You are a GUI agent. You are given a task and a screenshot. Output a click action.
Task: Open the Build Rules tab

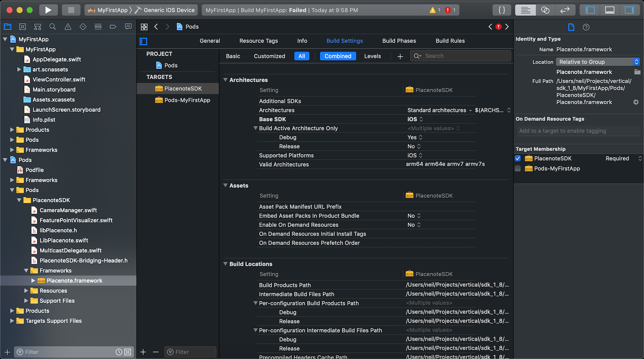[450, 41]
